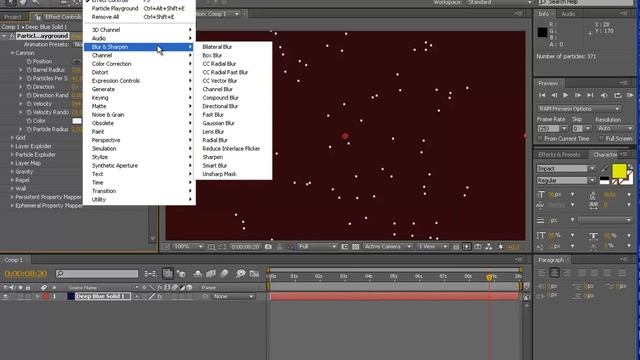
Task: Enable motion blur for all layers
Action: point(224,273)
